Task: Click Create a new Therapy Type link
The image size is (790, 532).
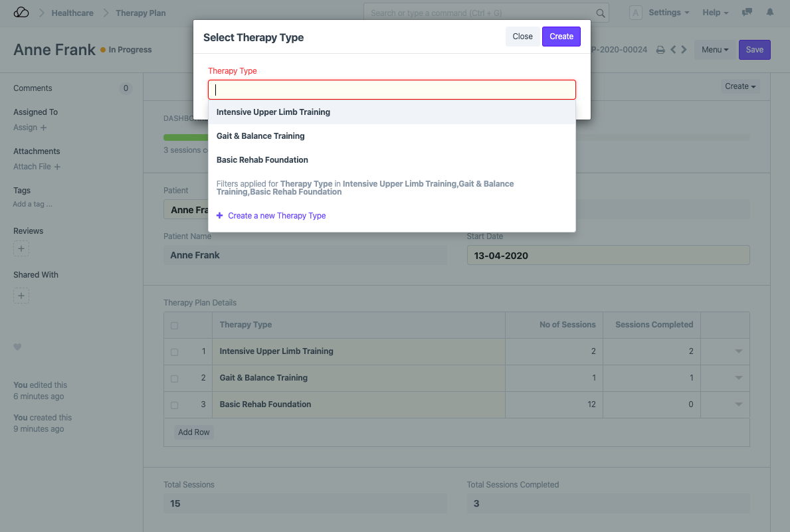Action: pos(276,216)
